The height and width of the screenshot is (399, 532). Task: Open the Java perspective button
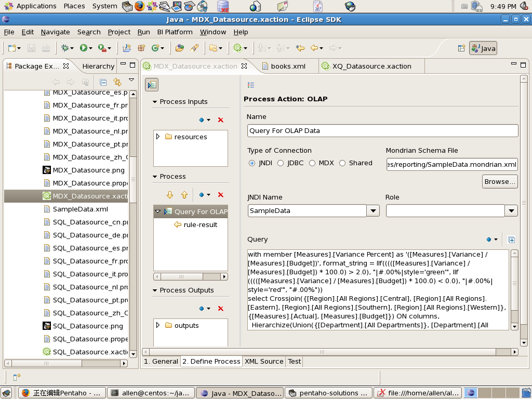click(x=483, y=48)
